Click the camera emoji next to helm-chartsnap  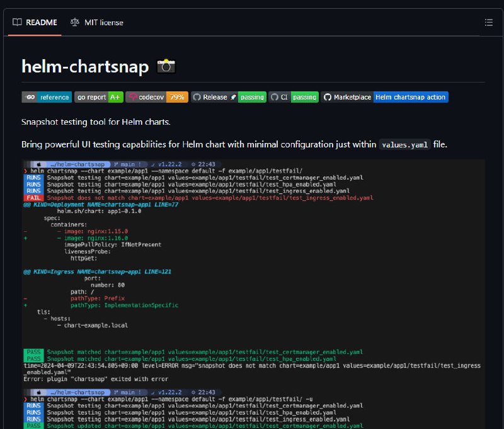tap(166, 66)
